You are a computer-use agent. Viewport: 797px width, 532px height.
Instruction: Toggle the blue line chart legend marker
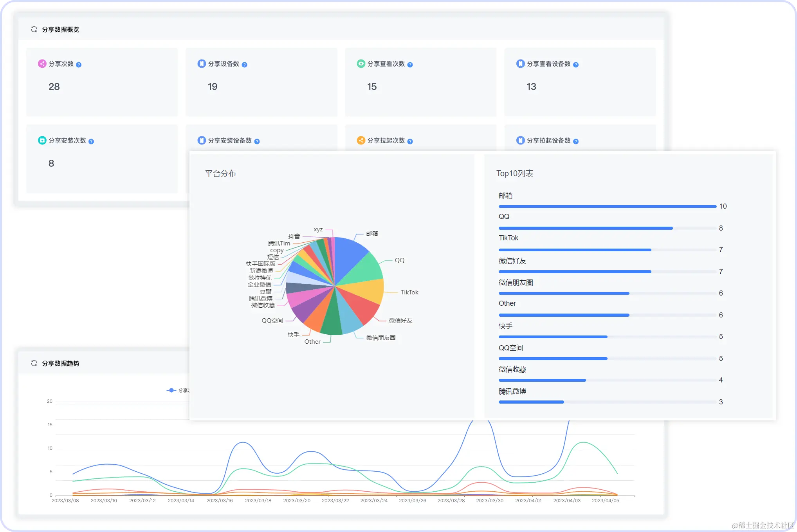(x=171, y=390)
